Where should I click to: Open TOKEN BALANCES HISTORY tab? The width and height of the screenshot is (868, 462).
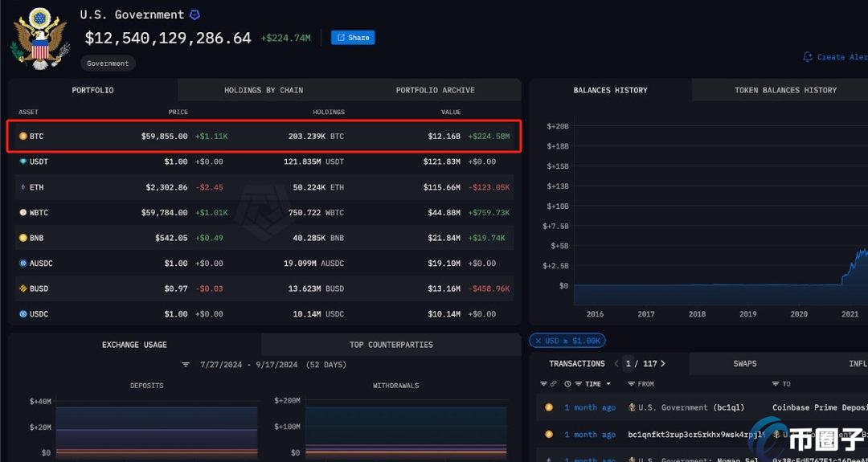pos(785,90)
